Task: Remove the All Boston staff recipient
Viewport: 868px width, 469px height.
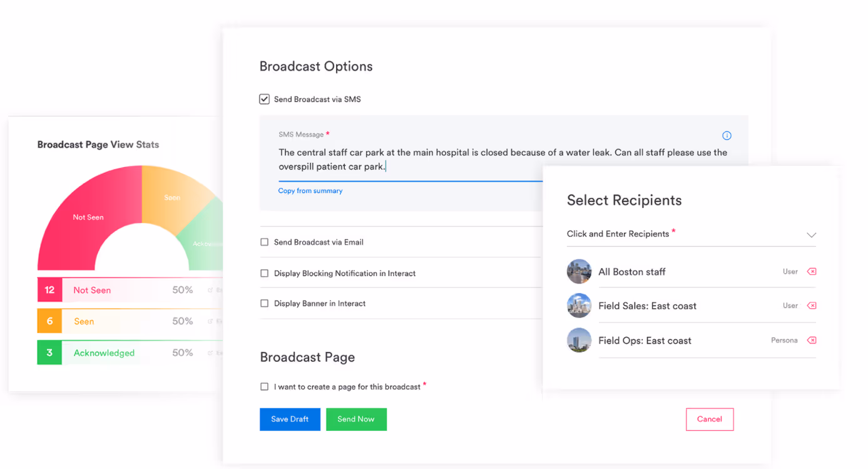Action: (x=812, y=271)
